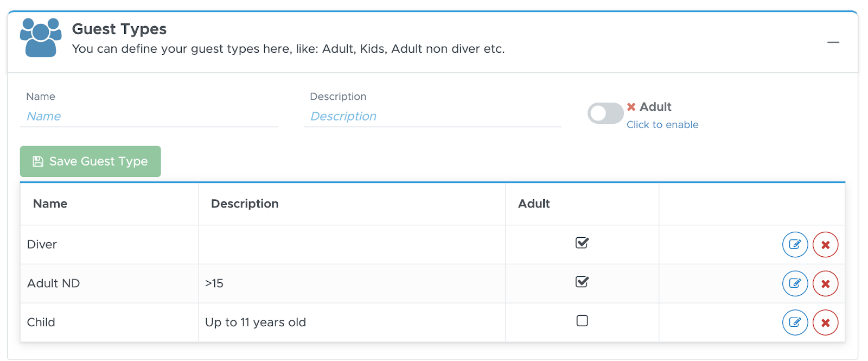Click the 'Adult' toggle label
The height and width of the screenshot is (361, 868).
point(655,106)
